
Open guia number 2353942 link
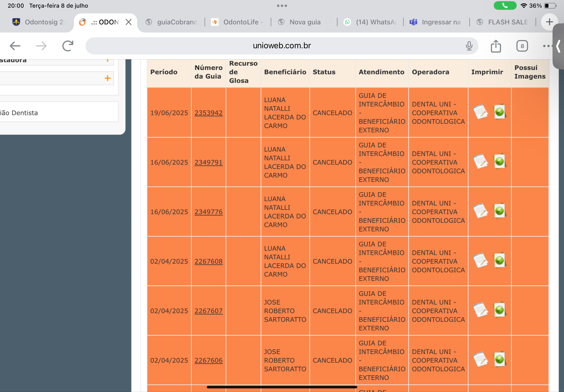click(208, 113)
